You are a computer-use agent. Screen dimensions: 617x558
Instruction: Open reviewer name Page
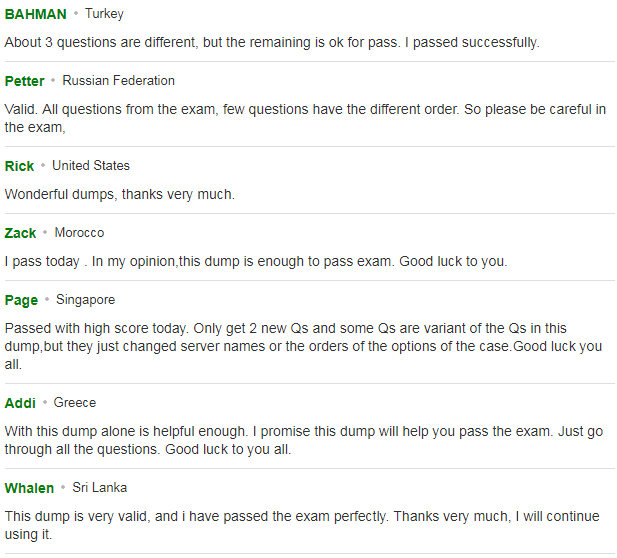[21, 300]
